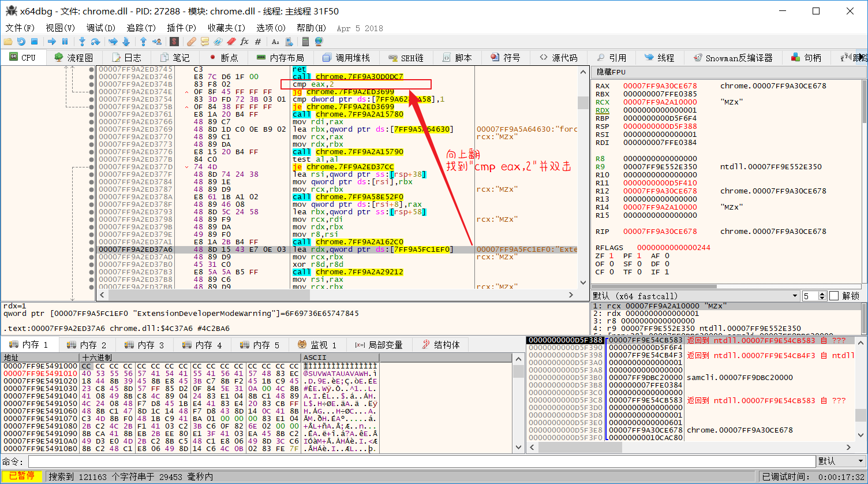Screen dimensions: 868x484
Task: Toggle breakpoint bullet at 00007FF9A2ED37B3
Action: coord(91,272)
